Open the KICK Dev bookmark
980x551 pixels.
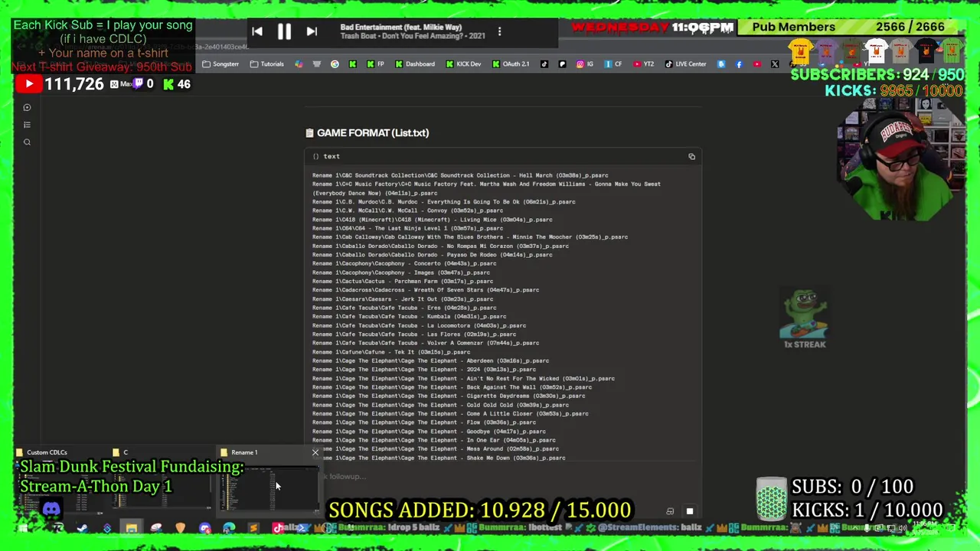[463, 64]
